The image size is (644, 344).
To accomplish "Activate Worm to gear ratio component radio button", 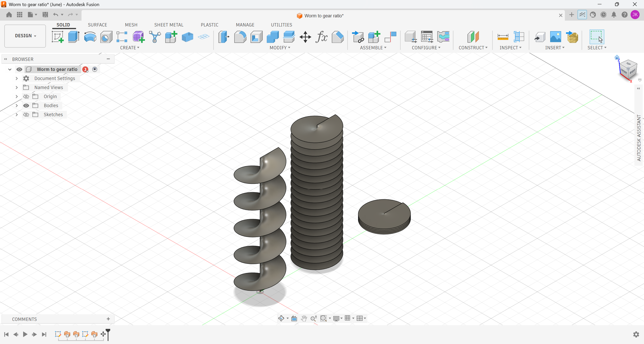I will click(x=95, y=69).
